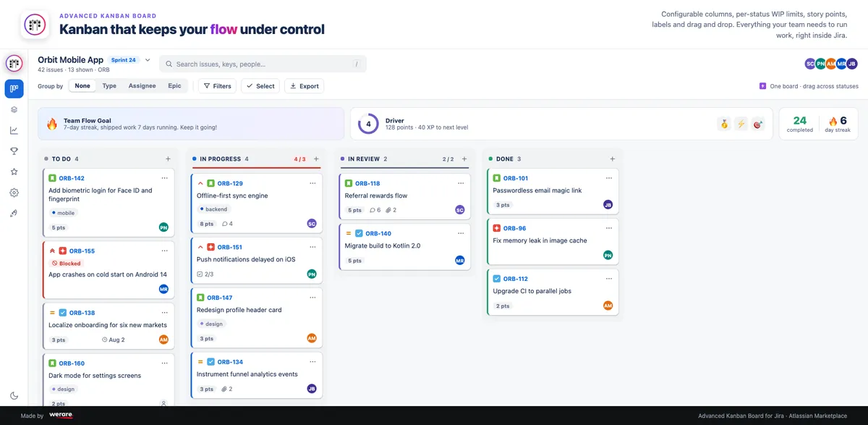Add an issue to the TO DO column
The height and width of the screenshot is (425, 868).
[168, 159]
